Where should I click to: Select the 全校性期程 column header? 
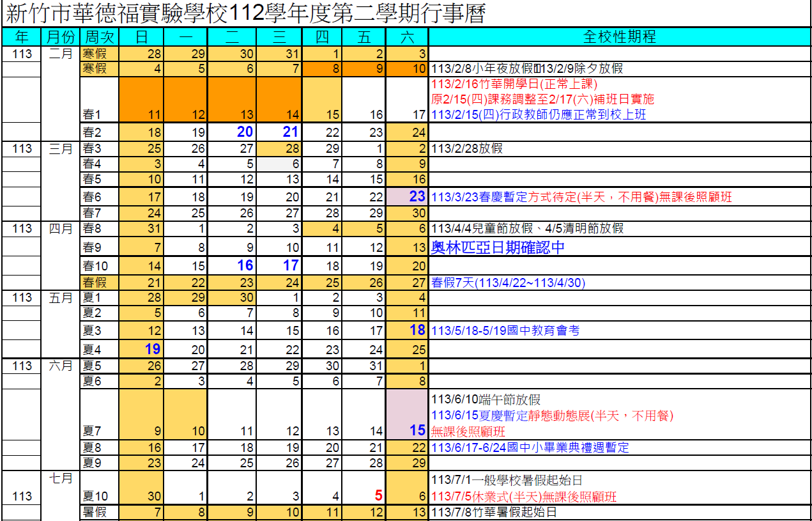[x=620, y=37]
